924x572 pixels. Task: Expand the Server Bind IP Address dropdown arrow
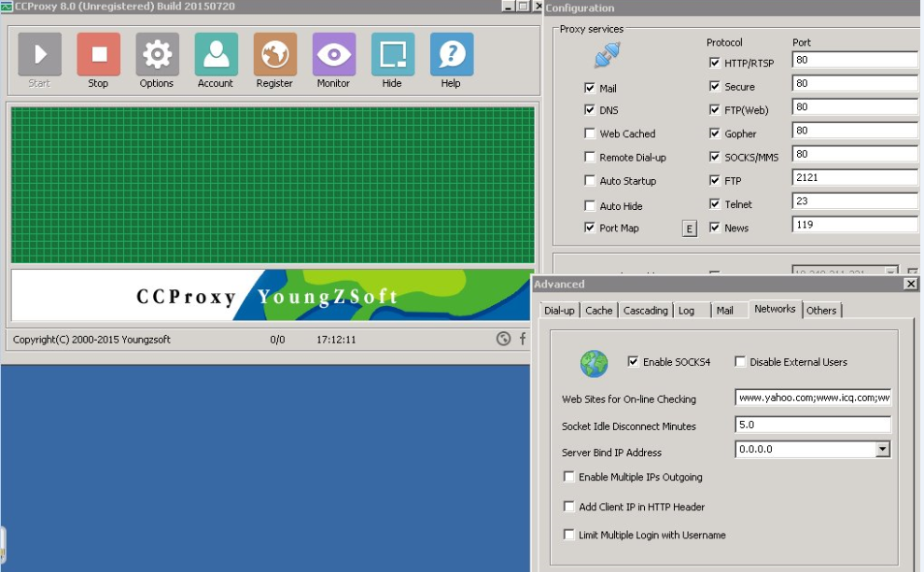coord(882,450)
